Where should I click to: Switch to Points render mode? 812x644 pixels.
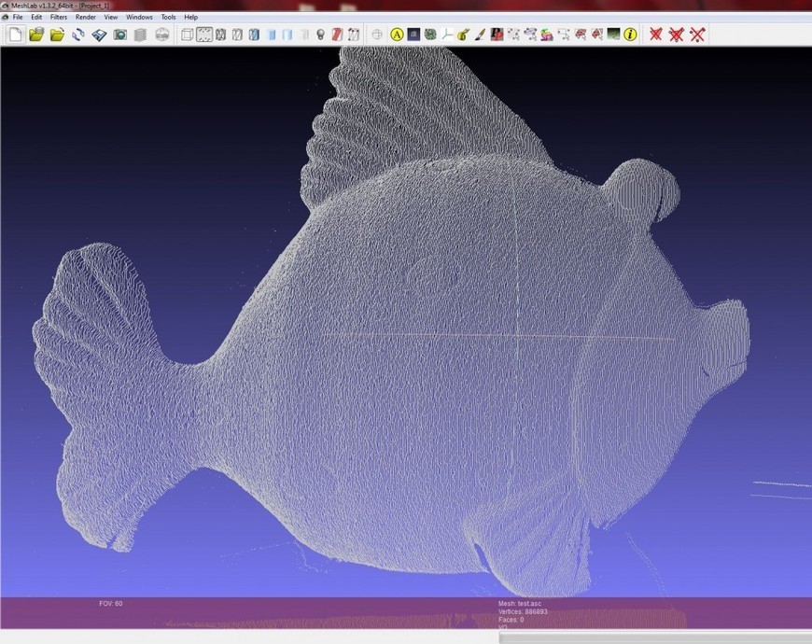click(x=203, y=35)
